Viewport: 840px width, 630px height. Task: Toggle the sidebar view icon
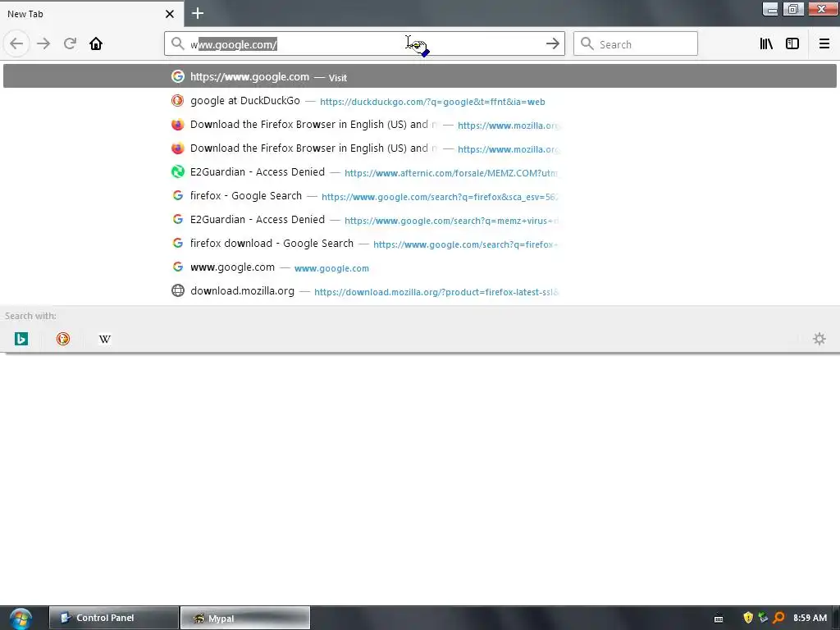click(x=792, y=43)
